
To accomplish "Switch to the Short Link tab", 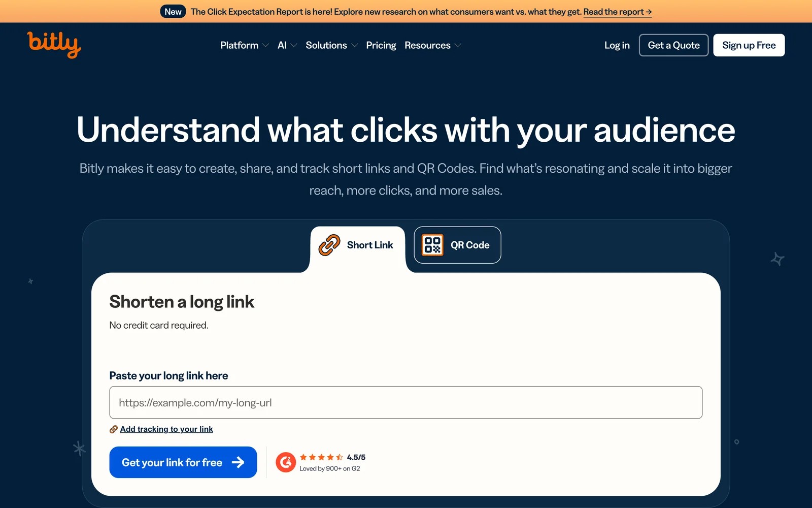I will [358, 245].
